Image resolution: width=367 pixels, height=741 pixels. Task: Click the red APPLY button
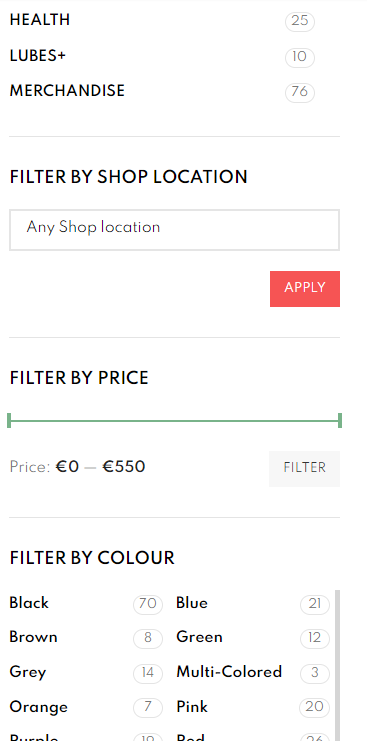(x=305, y=289)
